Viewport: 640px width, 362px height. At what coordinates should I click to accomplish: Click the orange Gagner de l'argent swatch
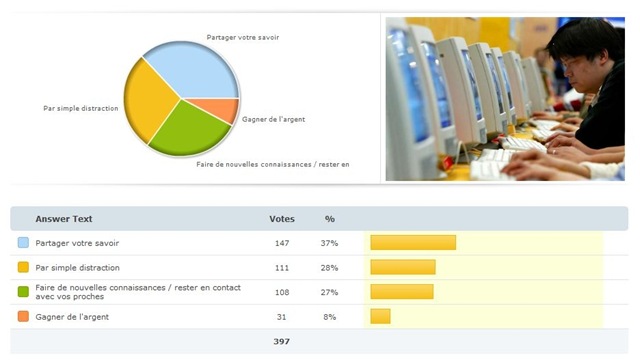tap(23, 316)
